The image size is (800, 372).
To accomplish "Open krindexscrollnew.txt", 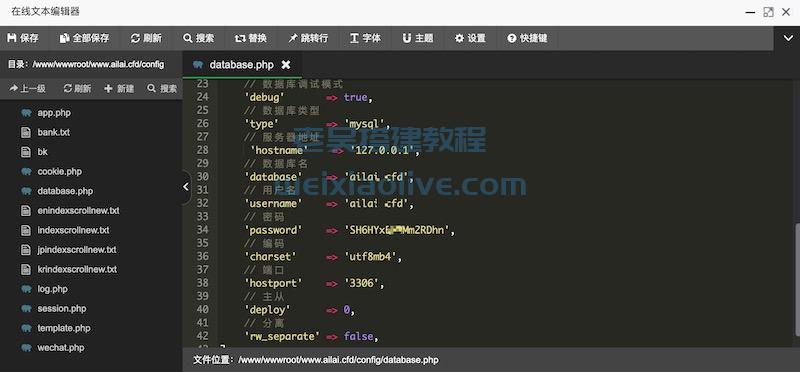I will pyautogui.click(x=77, y=269).
